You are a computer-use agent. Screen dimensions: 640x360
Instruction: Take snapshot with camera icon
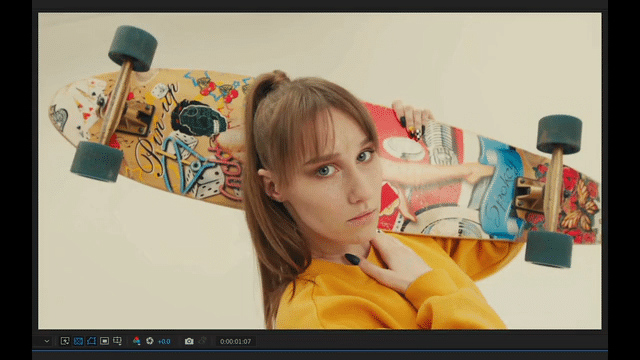pos(189,341)
